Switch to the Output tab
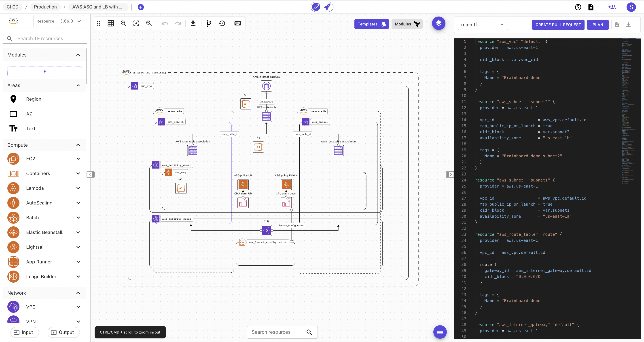 [63, 332]
